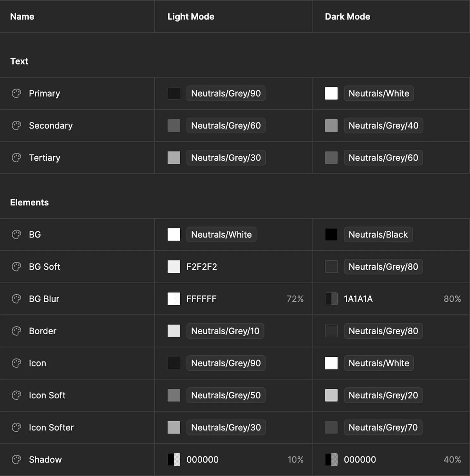Click the white color swatch for BG light mode
This screenshot has height=476, width=470.
click(x=173, y=234)
